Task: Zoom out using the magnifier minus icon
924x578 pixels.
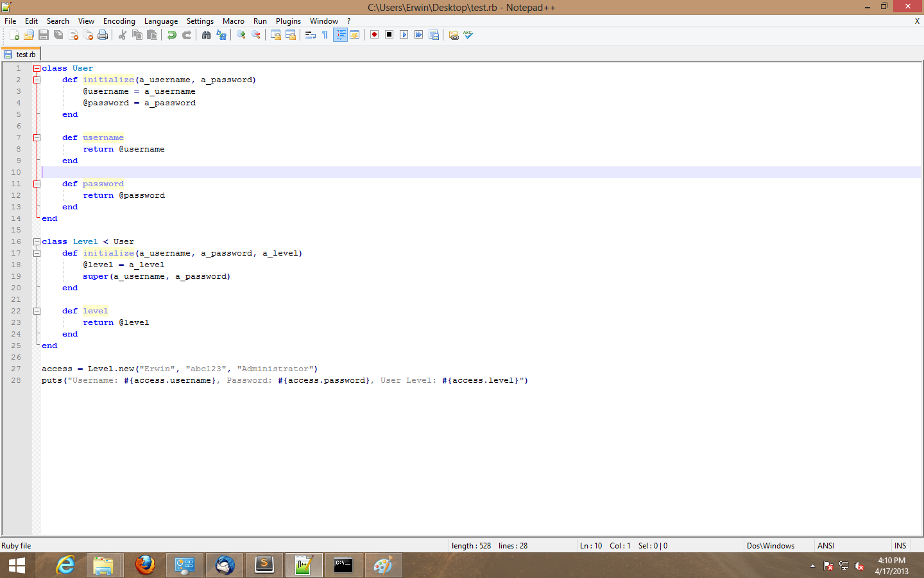Action: [256, 35]
